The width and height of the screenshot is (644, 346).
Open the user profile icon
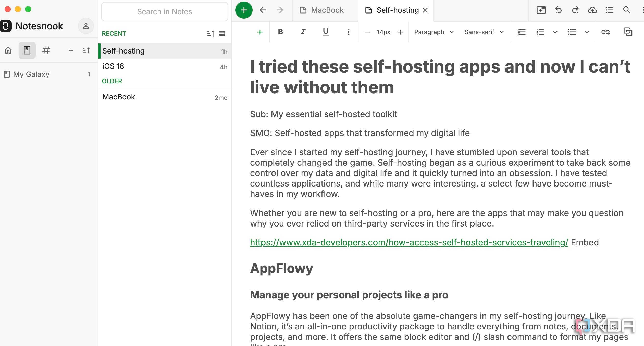[x=86, y=26]
